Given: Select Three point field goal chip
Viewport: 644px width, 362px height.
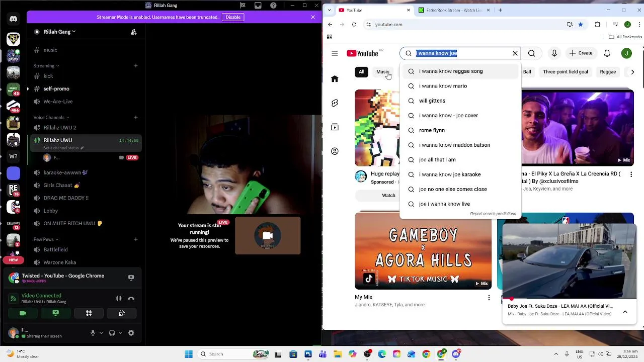Looking at the screenshot, I should [x=566, y=72].
